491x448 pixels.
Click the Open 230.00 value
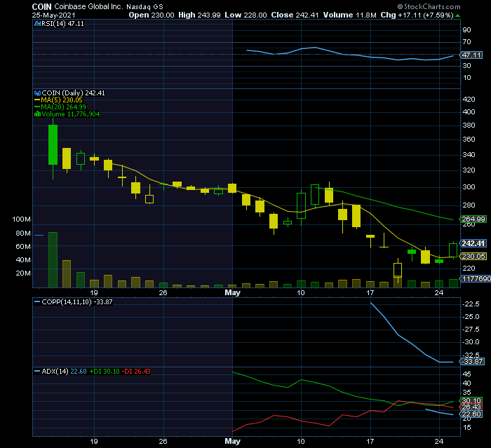tap(152, 15)
